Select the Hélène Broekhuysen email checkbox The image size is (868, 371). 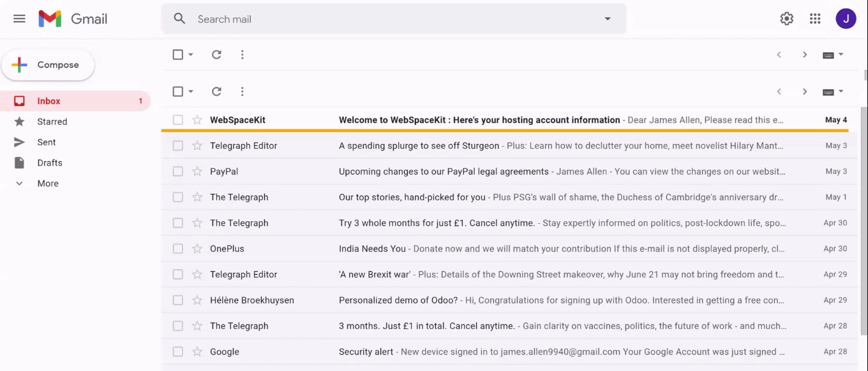coord(178,300)
